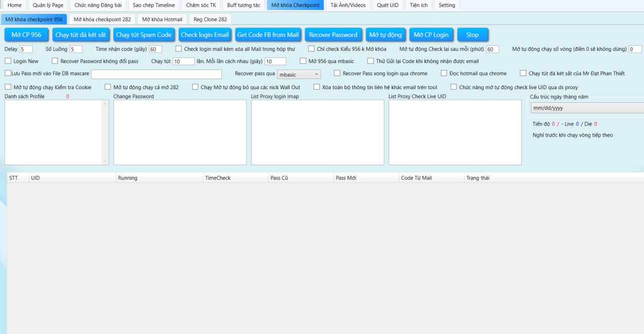Select the Reg Clone 282 sub-tab

click(210, 19)
